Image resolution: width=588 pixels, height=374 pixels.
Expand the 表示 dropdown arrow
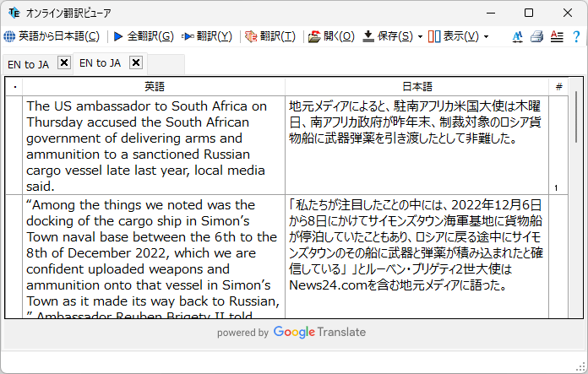pyautogui.click(x=486, y=37)
